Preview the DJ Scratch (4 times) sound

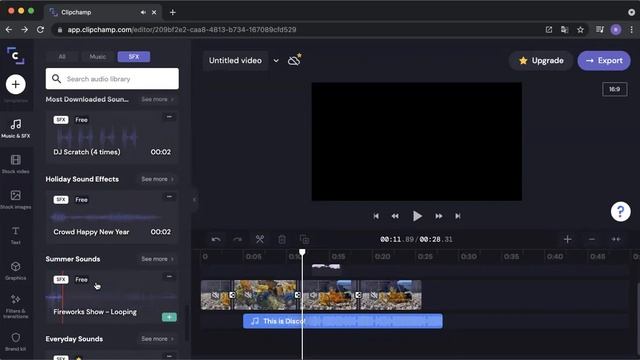tap(112, 138)
